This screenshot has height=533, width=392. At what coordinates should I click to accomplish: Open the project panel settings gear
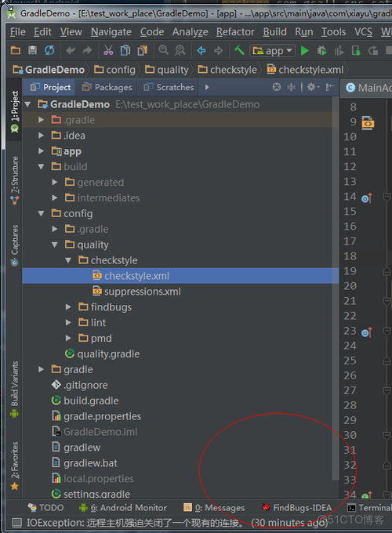tap(313, 87)
